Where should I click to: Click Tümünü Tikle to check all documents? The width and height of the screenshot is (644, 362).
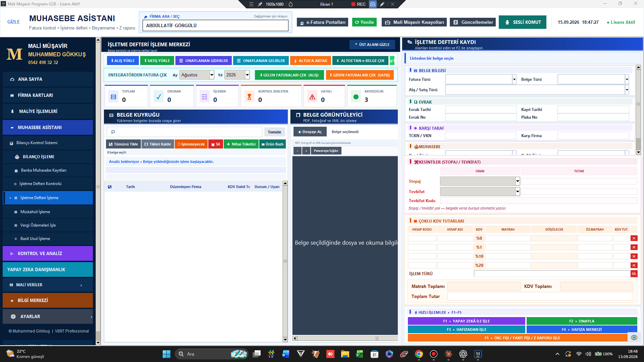pos(123,144)
